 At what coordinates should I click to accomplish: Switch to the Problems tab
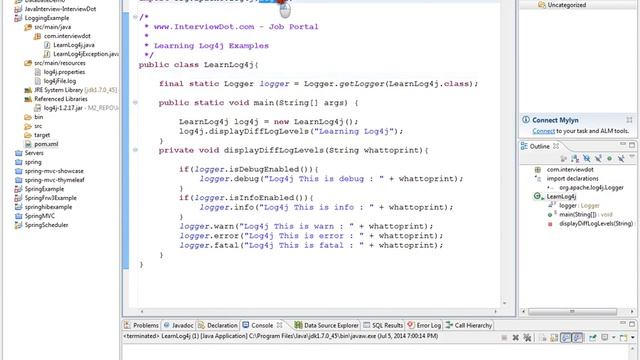tap(141, 325)
